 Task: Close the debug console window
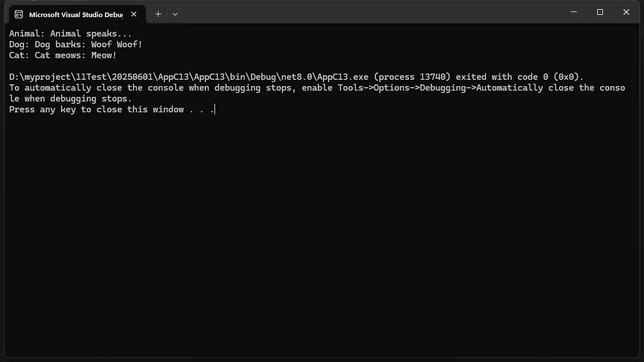(626, 12)
